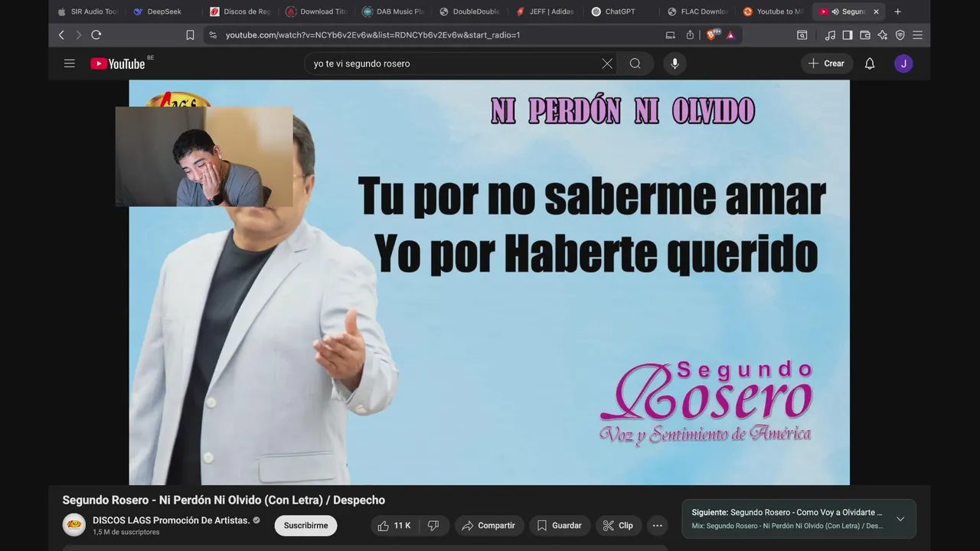Screen dimensions: 980x551
Task: Switch to the Download Tito tab
Action: [x=317, y=11]
